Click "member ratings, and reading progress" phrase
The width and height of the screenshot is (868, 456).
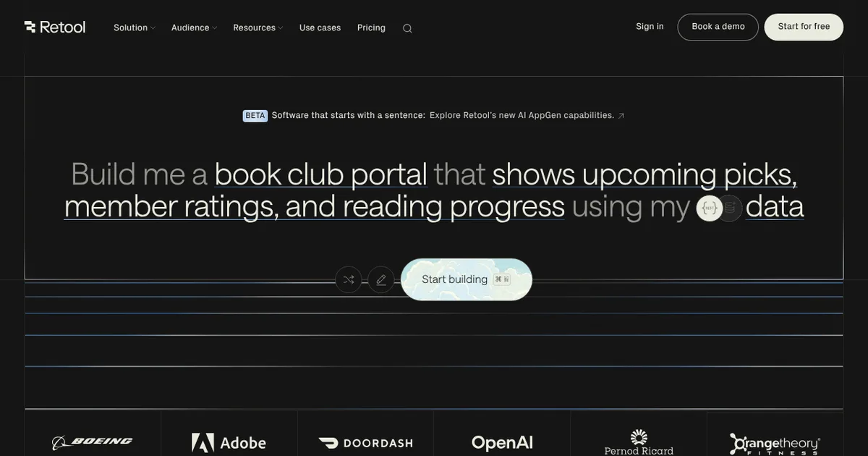coord(314,206)
